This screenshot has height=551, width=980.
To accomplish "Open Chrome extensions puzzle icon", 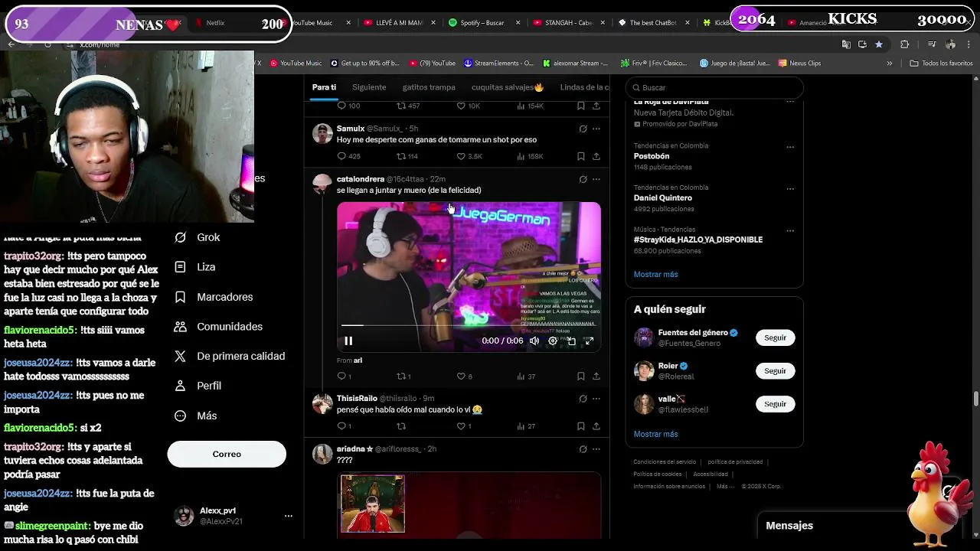I will coord(904,44).
